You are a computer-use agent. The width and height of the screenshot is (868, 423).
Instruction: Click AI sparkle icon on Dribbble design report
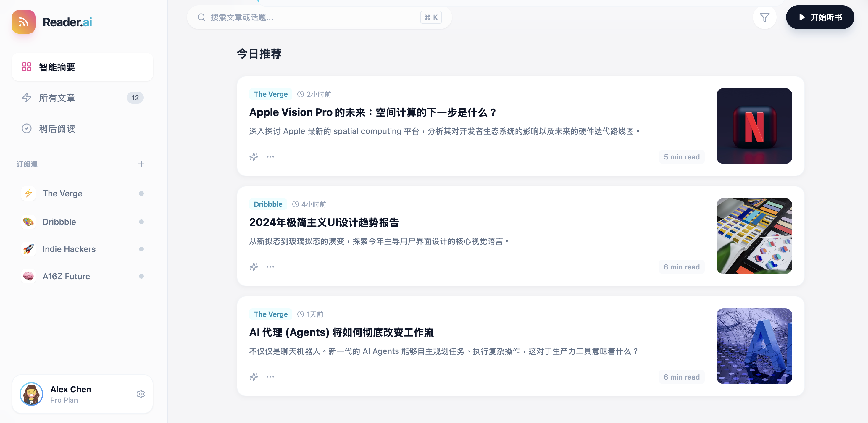pos(254,267)
